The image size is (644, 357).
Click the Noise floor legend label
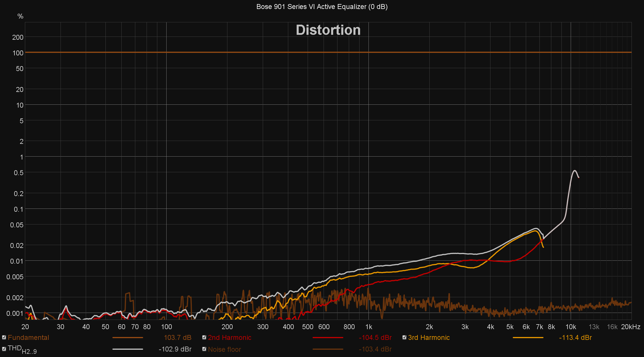pyautogui.click(x=225, y=349)
